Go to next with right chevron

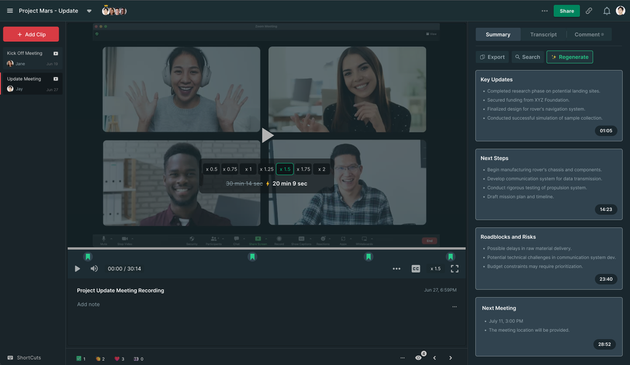pyautogui.click(x=450, y=358)
